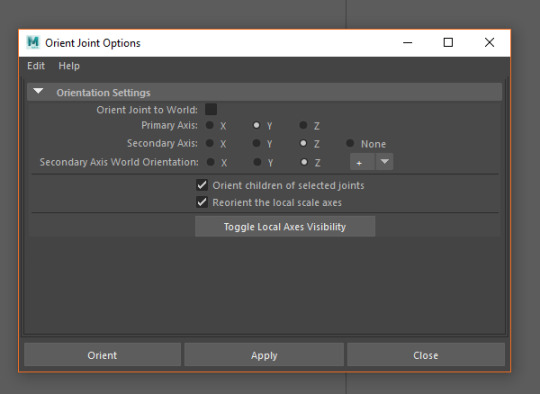Click Toggle Local Axes Visibility button
This screenshot has height=394, width=540.
tap(285, 227)
